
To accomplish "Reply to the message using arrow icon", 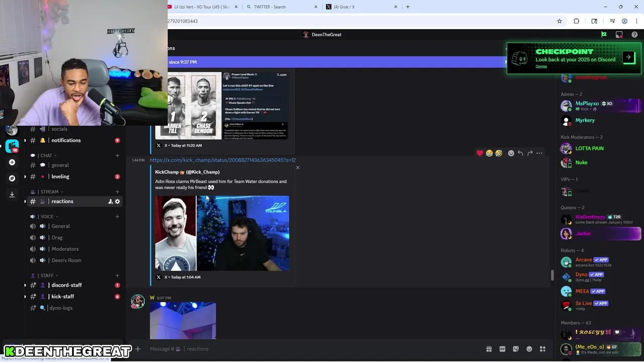I will click(x=520, y=153).
